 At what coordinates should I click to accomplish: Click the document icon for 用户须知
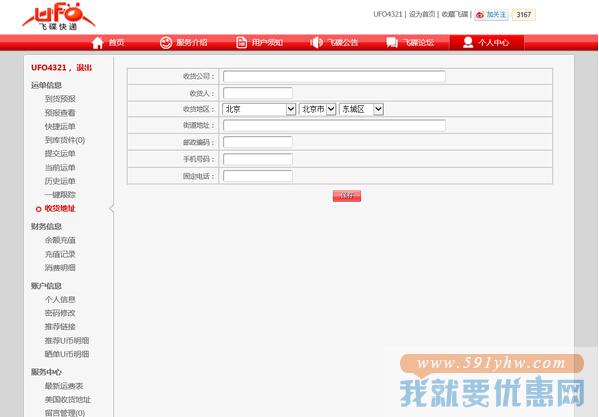pyautogui.click(x=241, y=42)
